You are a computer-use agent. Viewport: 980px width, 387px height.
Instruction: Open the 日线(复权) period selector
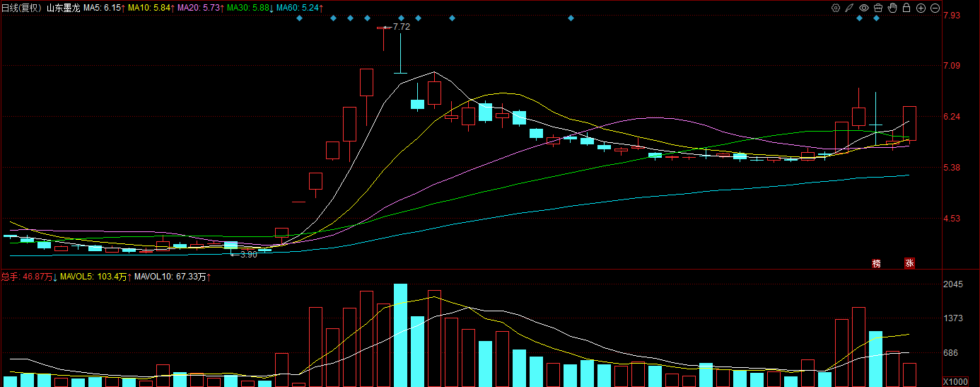tap(21, 8)
